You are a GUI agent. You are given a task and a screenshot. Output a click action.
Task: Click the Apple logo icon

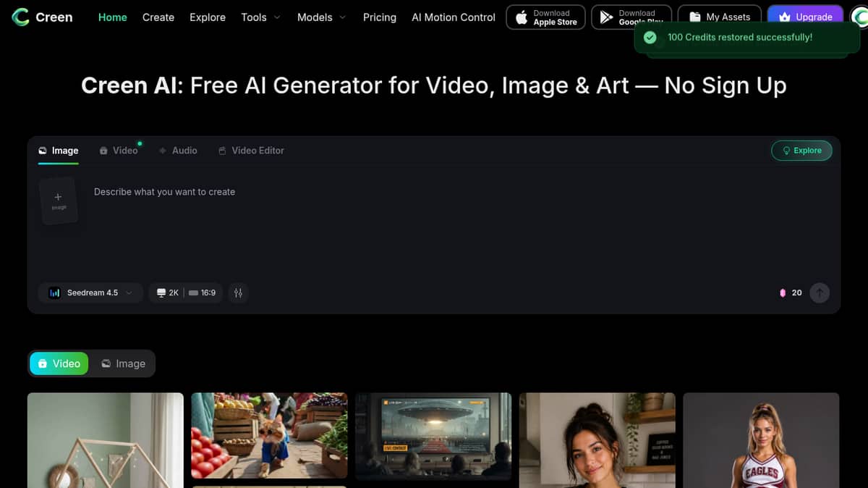(522, 17)
